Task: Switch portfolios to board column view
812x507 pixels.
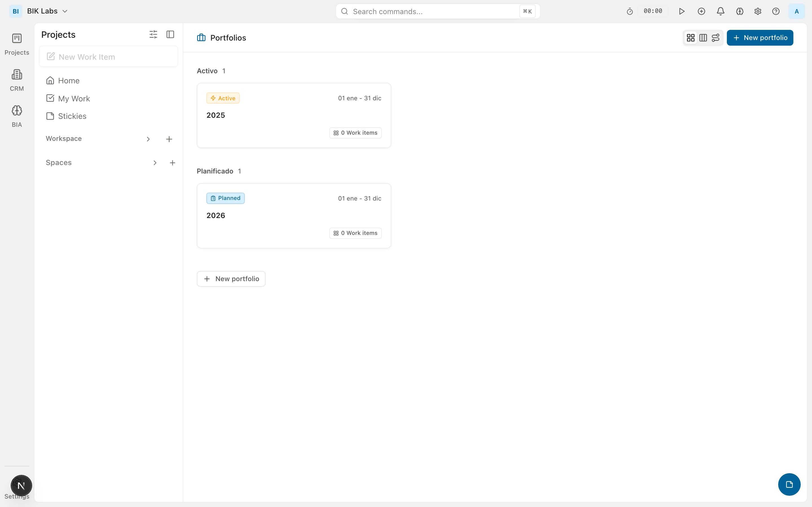Action: click(x=703, y=37)
